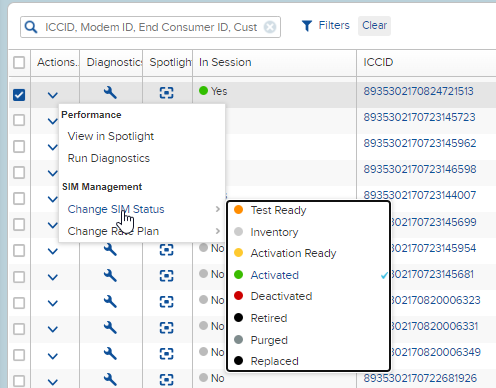
Task: Set SIM status to Retired
Action: (269, 318)
